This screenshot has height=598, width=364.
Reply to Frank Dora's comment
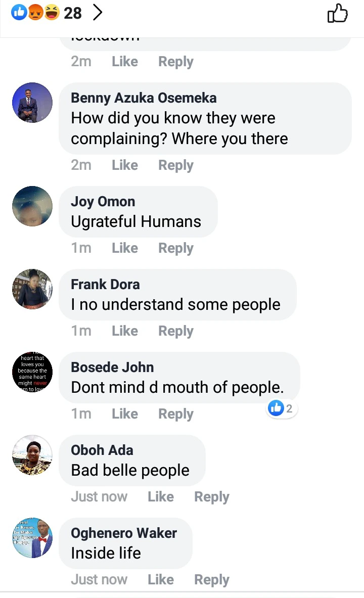click(x=176, y=331)
